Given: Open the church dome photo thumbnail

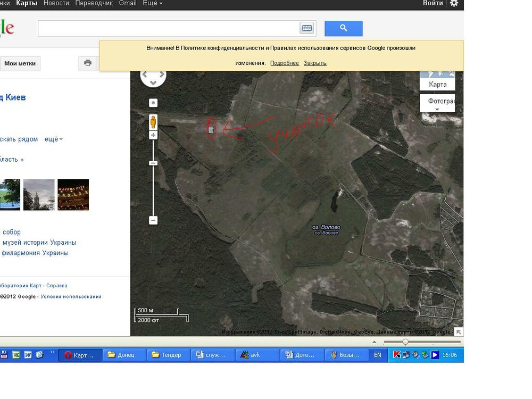Looking at the screenshot, I should tap(39, 195).
